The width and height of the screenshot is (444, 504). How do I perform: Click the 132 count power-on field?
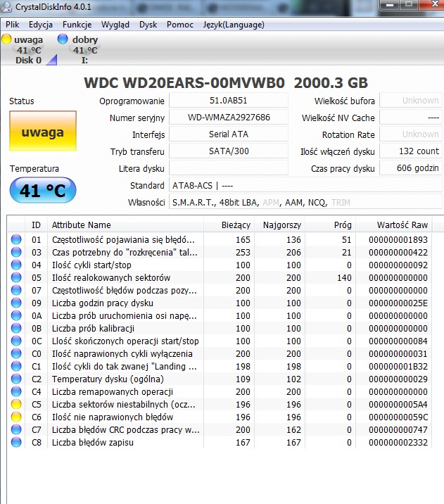[411, 151]
